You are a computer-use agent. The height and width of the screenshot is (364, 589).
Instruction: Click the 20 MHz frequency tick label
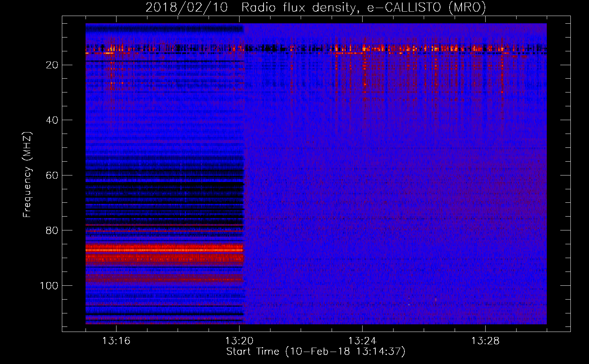52,65
